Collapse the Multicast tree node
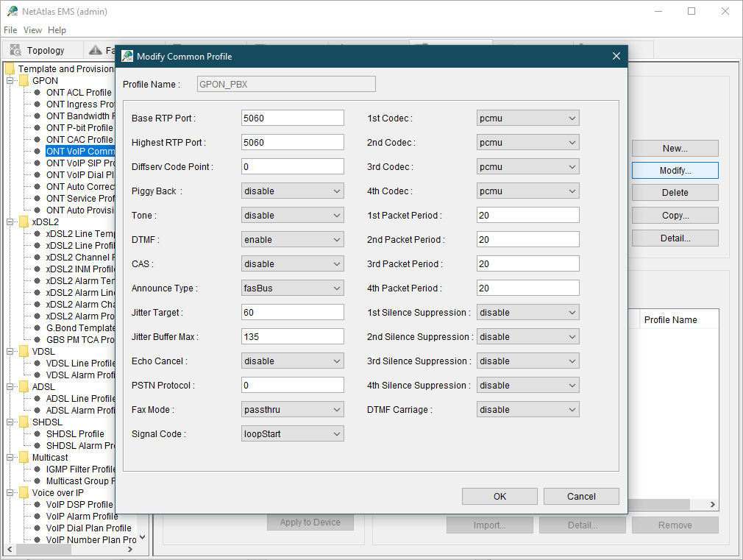The height and width of the screenshot is (560, 743). (10, 458)
